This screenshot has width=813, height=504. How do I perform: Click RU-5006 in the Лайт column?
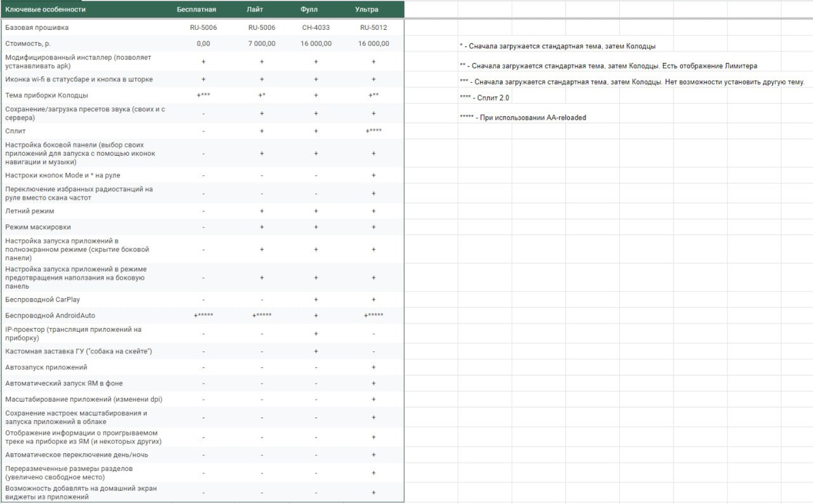pos(262,28)
